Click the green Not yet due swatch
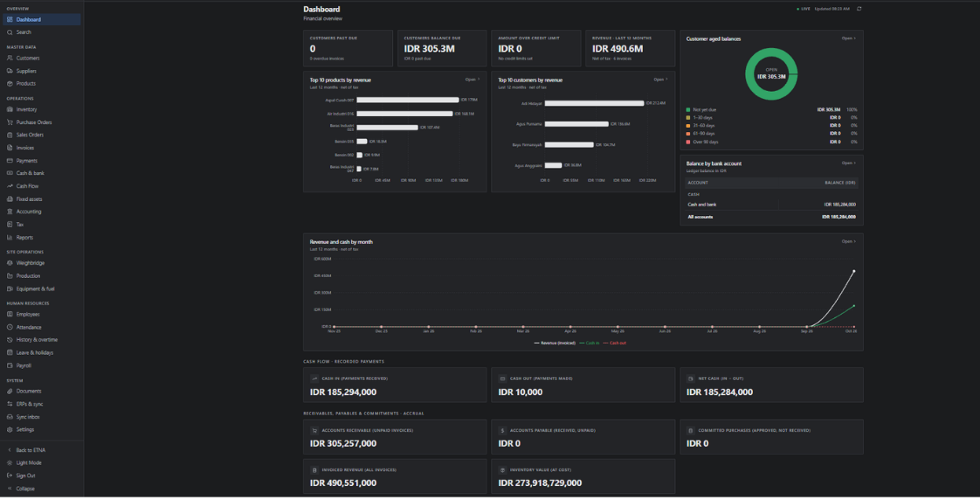The image size is (980, 500). coord(688,109)
